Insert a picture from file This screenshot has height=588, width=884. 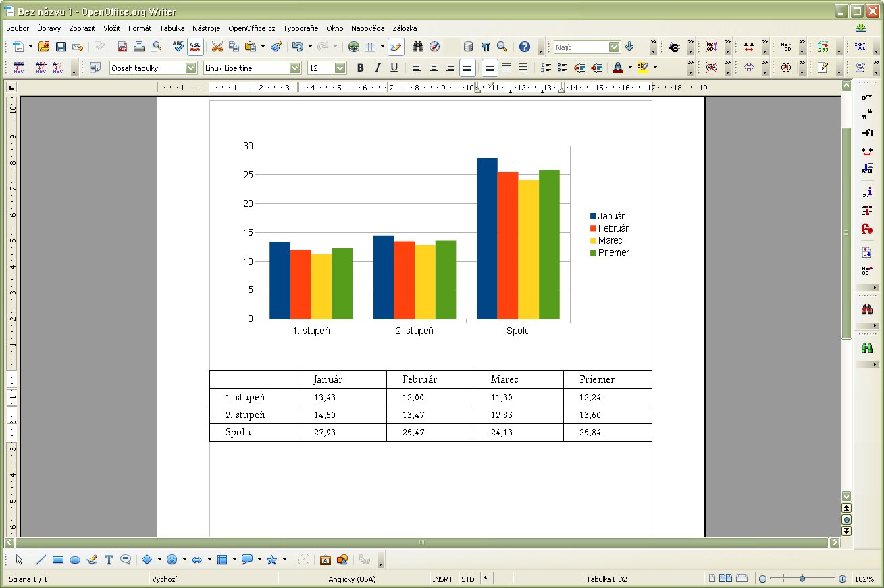(x=342, y=560)
